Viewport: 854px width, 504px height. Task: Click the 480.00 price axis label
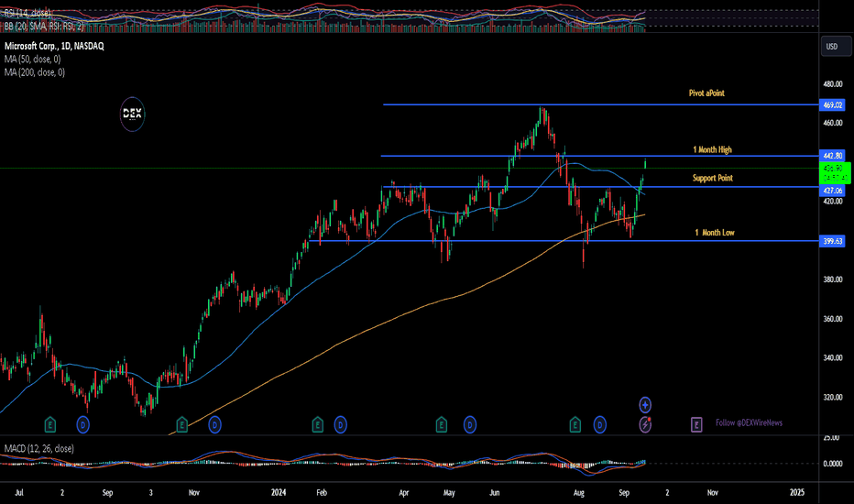(x=833, y=84)
